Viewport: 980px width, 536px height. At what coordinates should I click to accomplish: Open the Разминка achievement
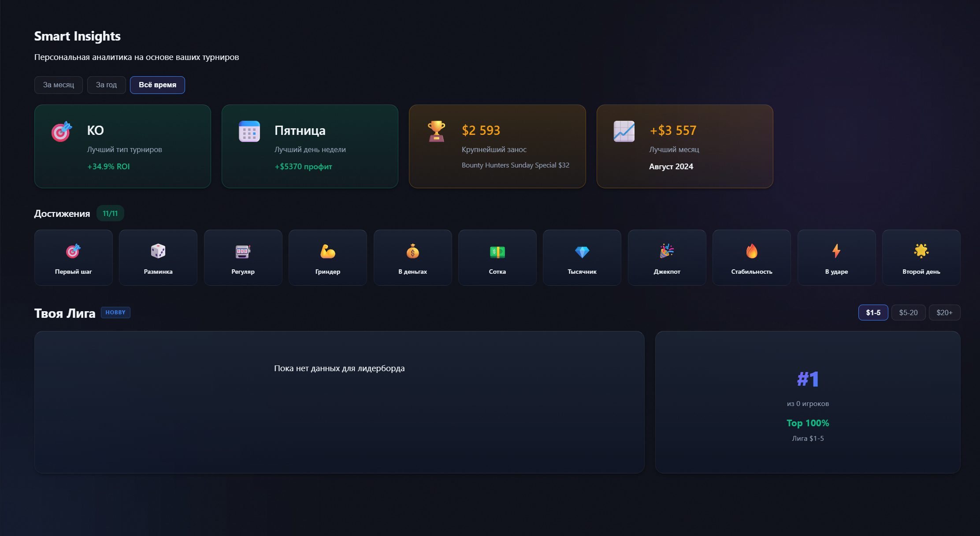click(158, 257)
